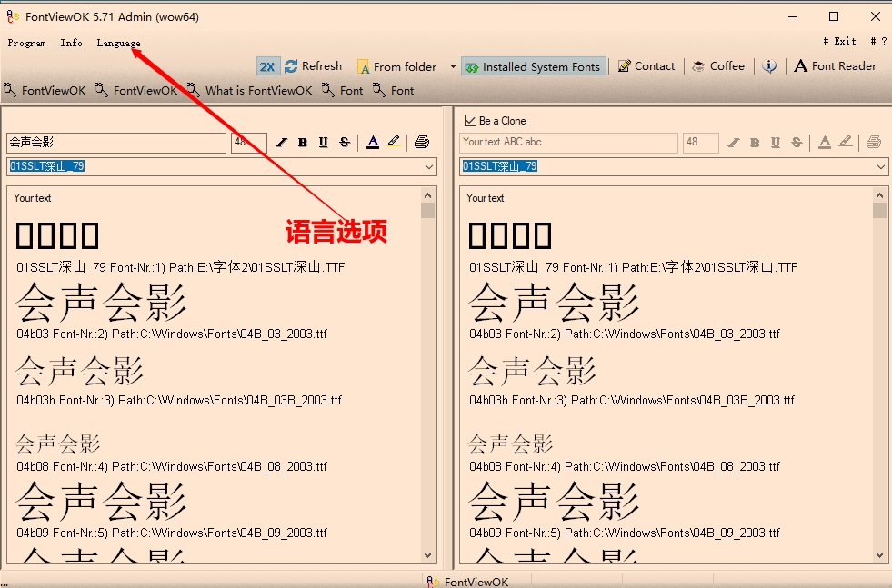Open What is FontViewOK link
892x588 pixels.
pyautogui.click(x=250, y=90)
